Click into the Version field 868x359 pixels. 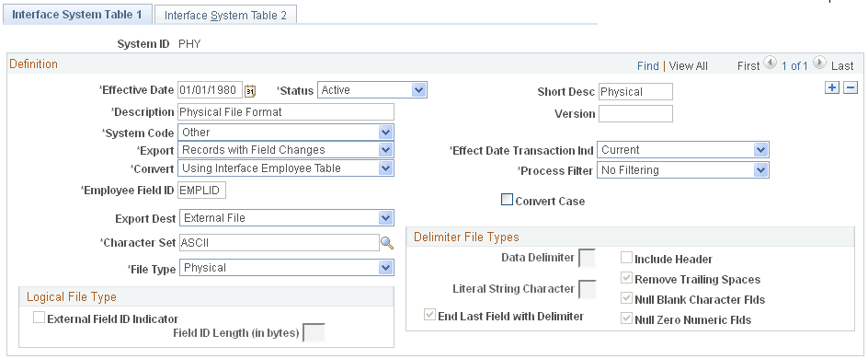(636, 113)
